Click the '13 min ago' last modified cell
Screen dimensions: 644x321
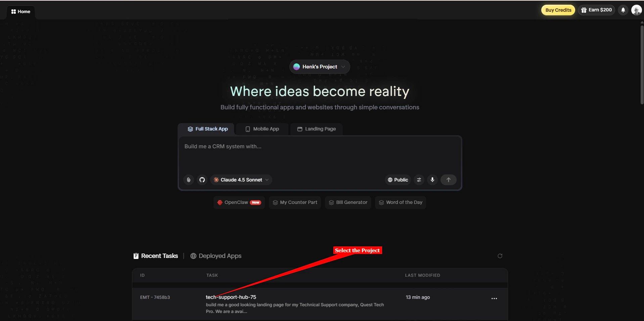(418, 297)
